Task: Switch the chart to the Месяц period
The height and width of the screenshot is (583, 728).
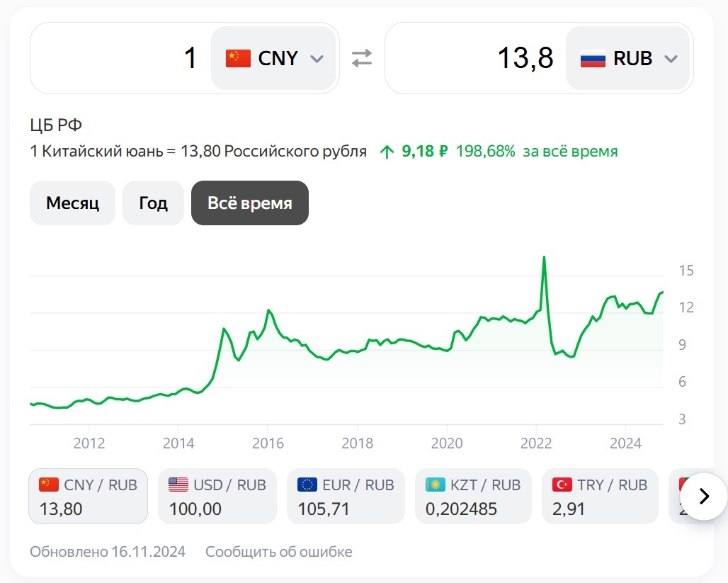Action: pyautogui.click(x=72, y=203)
